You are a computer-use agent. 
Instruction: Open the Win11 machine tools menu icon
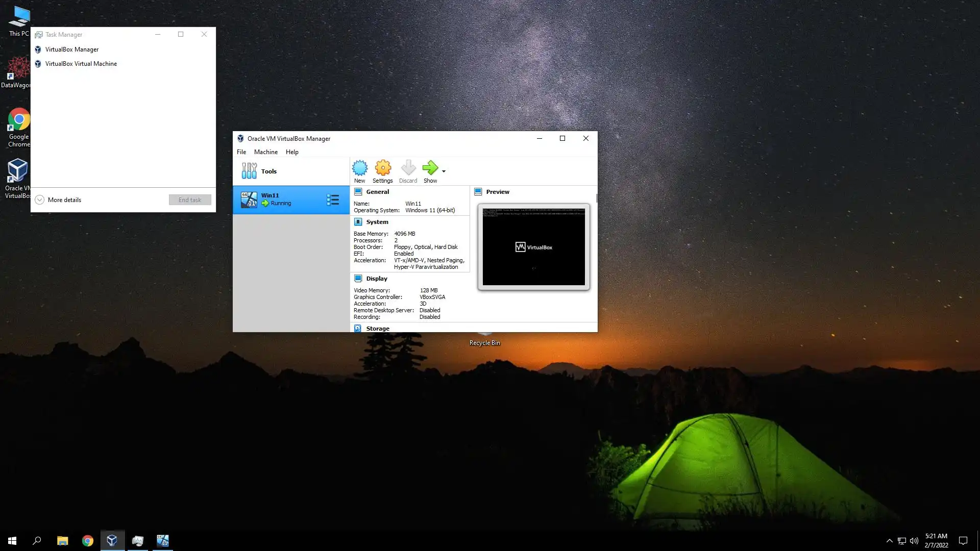click(x=333, y=199)
